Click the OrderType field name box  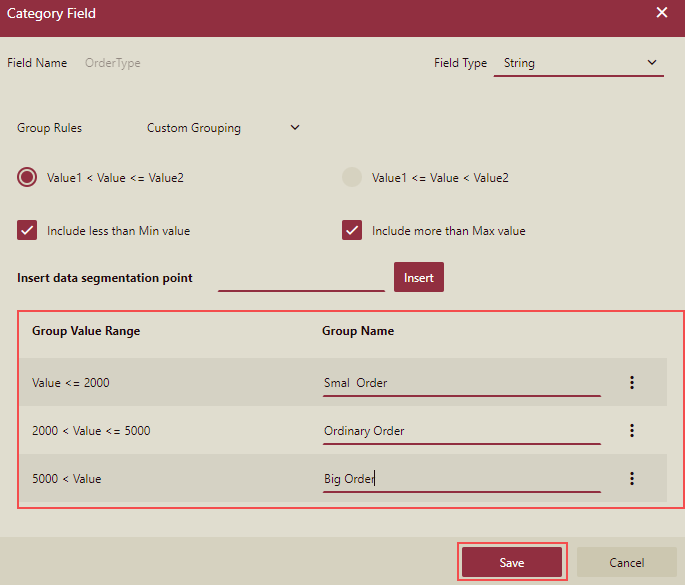click(113, 63)
